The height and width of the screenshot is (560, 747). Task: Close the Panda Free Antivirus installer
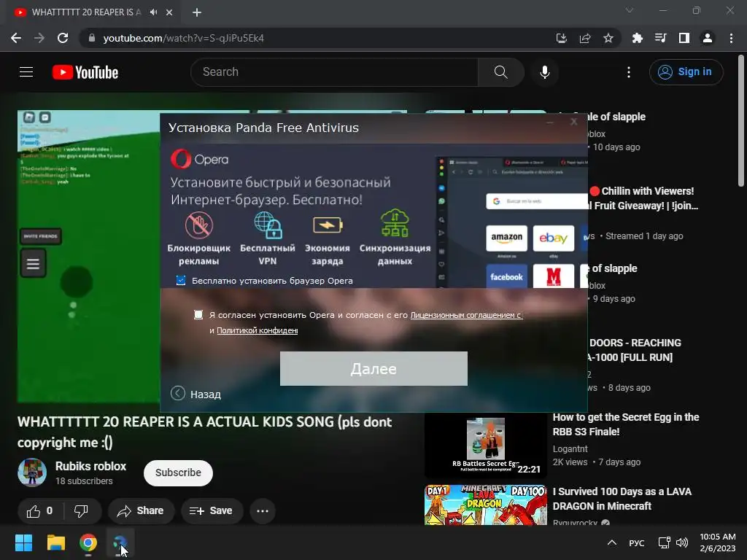(574, 122)
